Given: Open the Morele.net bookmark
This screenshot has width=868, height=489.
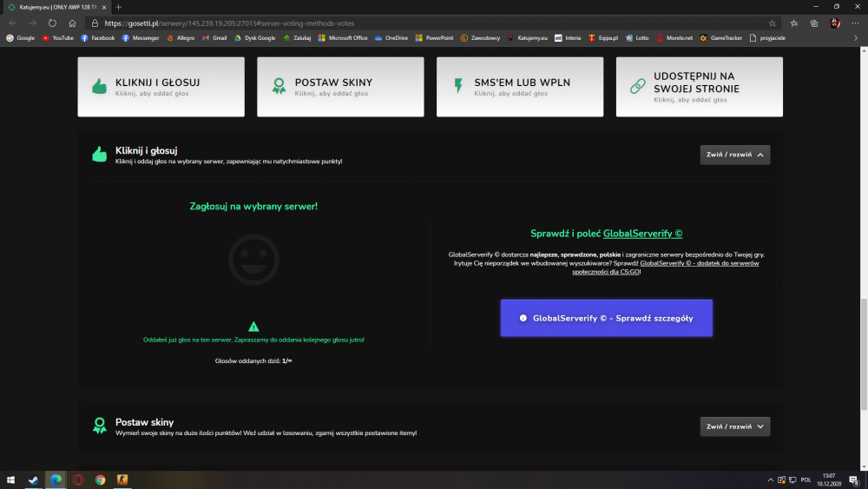Looking at the screenshot, I should click(x=674, y=38).
